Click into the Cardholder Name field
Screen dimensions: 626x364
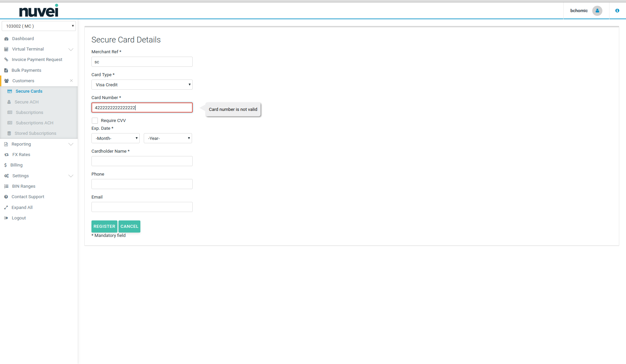point(142,161)
